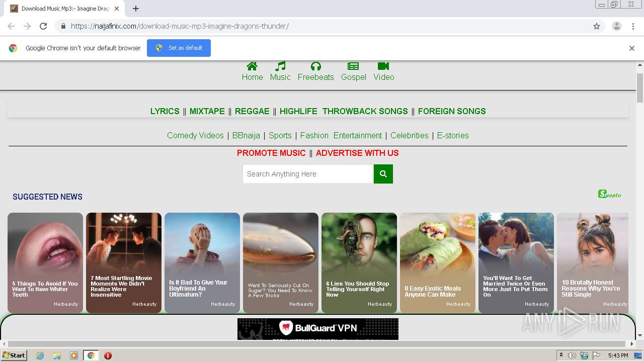Open the THROWBACK SONGS category
The image size is (644, 362).
[x=365, y=111]
